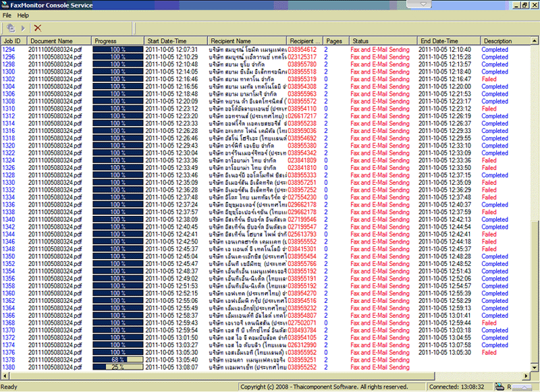Click the FaxMonitor title bar app icon
Image resolution: width=540 pixels, height=392 pixels.
[x=5, y=5]
